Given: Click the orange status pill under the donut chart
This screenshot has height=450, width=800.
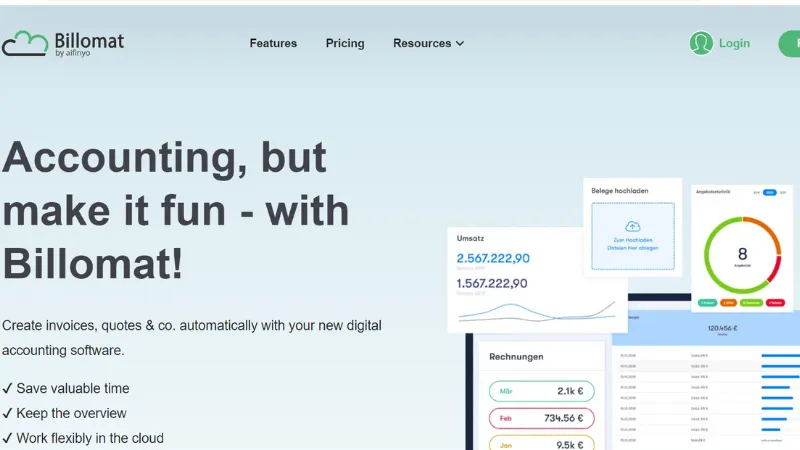Looking at the screenshot, I should 729,301.
